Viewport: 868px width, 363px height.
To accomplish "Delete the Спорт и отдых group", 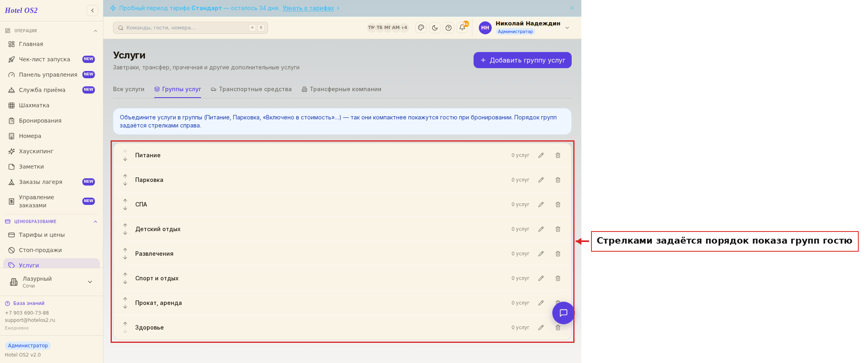I will pos(558,278).
